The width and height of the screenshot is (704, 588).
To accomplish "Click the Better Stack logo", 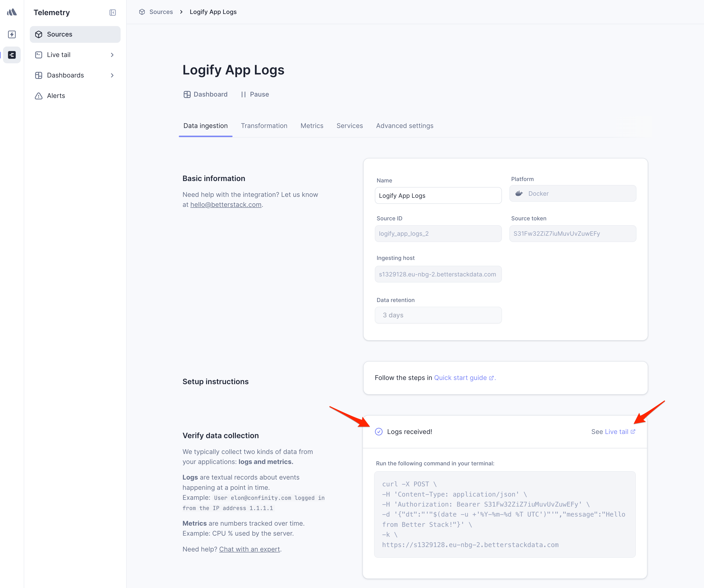I will (12, 12).
